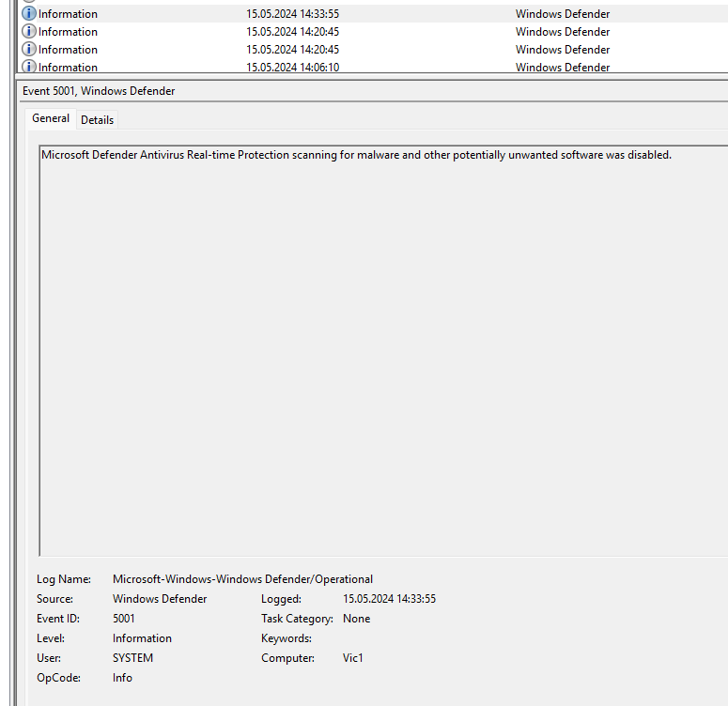Click the info icon of the 14:33:55 event
The image size is (728, 706).
[29, 14]
